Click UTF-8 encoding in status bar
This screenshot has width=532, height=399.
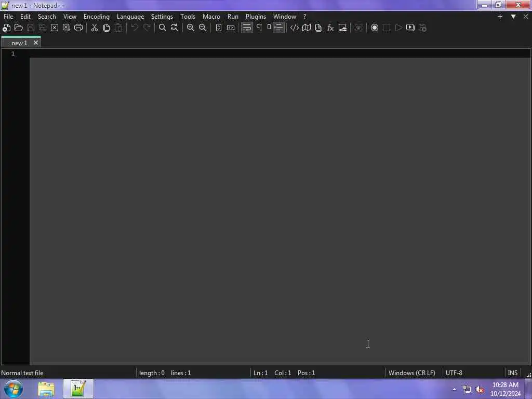454,373
